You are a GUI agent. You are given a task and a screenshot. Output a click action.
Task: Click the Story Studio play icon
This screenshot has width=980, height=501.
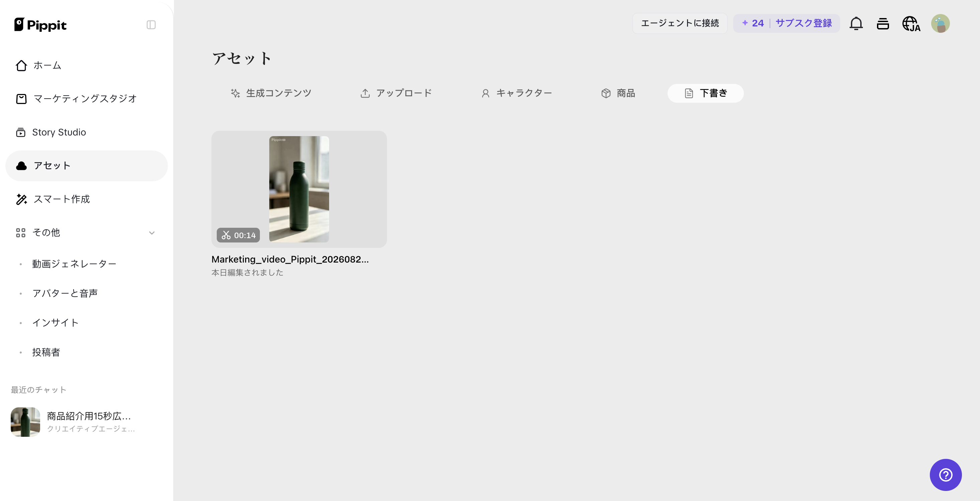coord(20,132)
